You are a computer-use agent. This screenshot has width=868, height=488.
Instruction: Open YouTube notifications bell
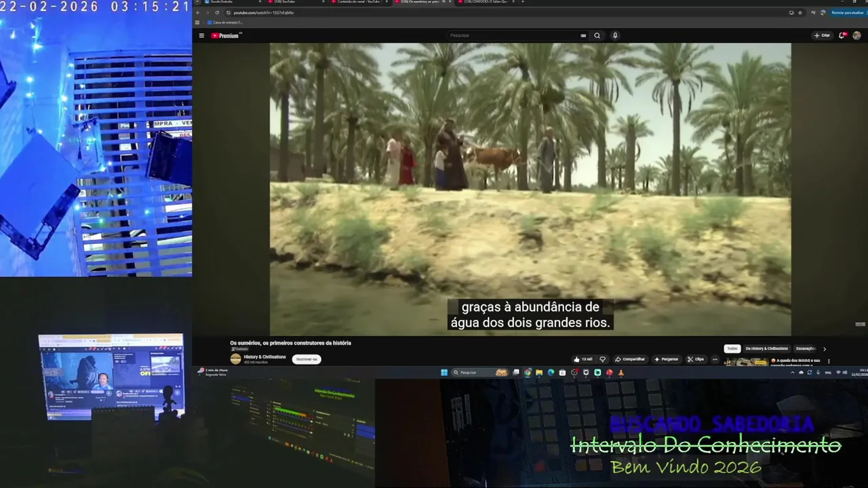point(842,35)
